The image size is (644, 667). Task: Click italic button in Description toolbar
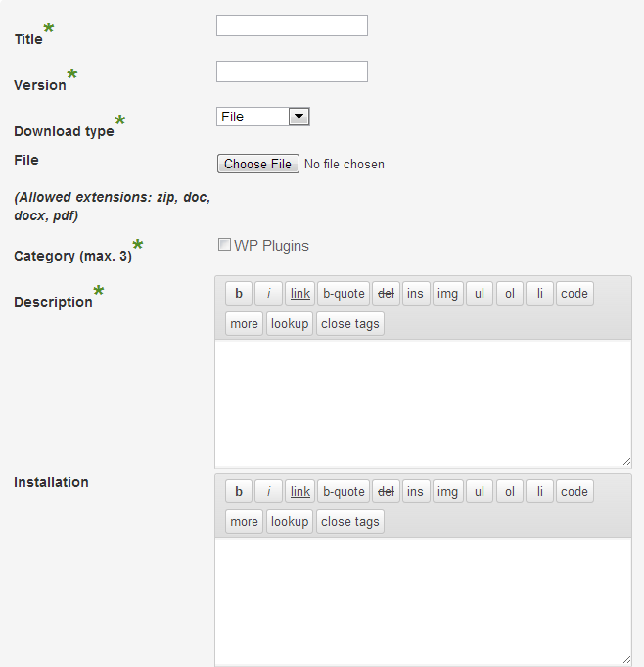click(268, 293)
